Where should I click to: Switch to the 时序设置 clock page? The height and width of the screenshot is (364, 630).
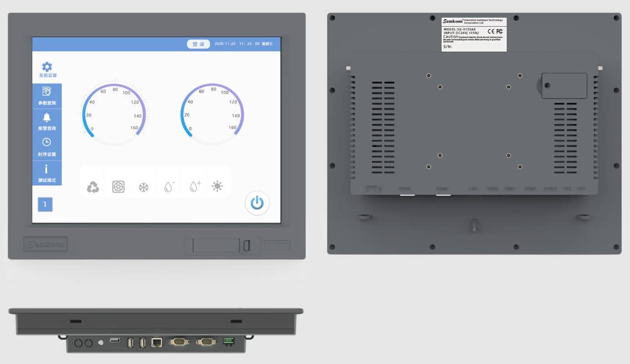(x=47, y=146)
